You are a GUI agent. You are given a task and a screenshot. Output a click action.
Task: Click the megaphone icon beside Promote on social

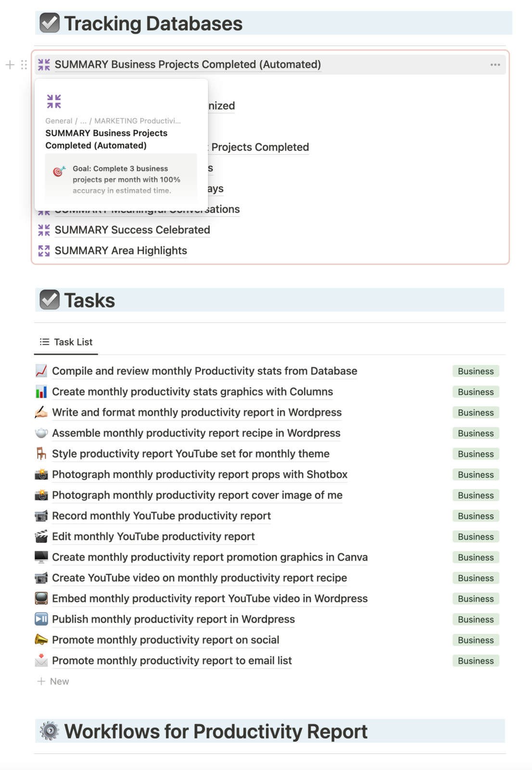tap(41, 640)
